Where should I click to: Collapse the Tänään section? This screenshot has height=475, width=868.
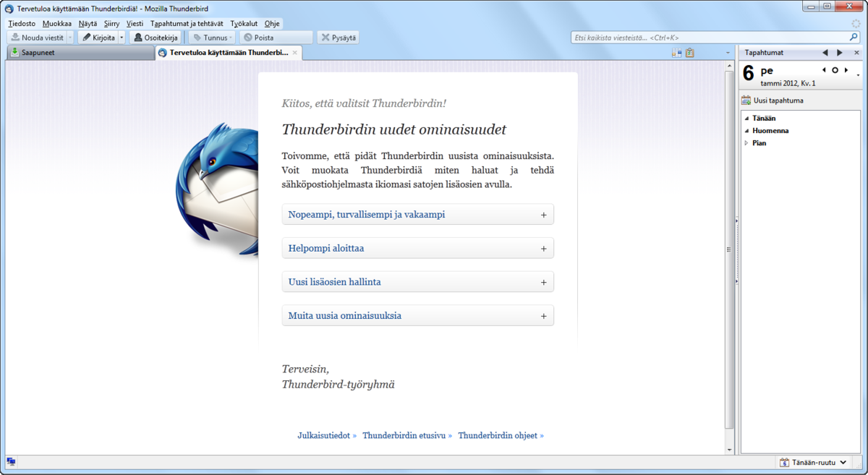pyautogui.click(x=746, y=118)
